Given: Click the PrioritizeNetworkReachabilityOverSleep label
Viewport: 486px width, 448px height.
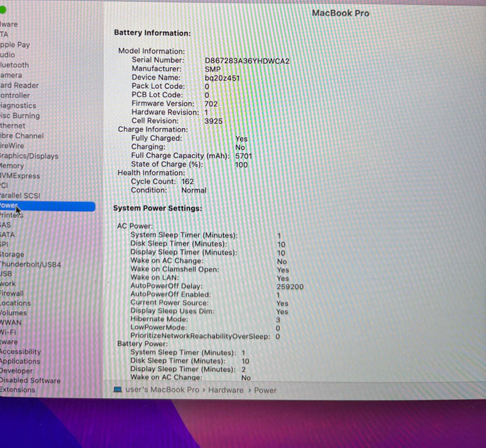Looking at the screenshot, I should coord(200,336).
